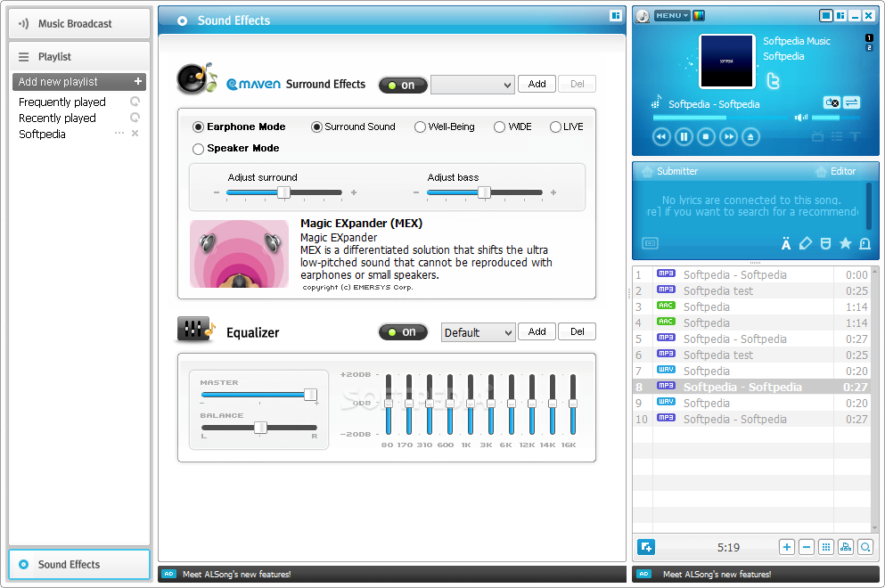Click the lyrics T icon in player
The width and height of the screenshot is (885, 588).
pyautogui.click(x=855, y=136)
